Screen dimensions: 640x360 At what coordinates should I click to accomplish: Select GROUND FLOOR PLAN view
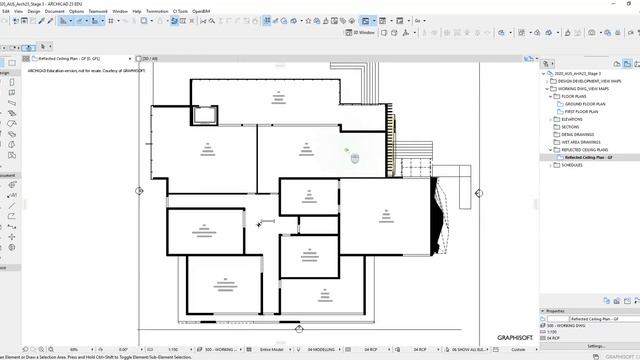click(585, 104)
